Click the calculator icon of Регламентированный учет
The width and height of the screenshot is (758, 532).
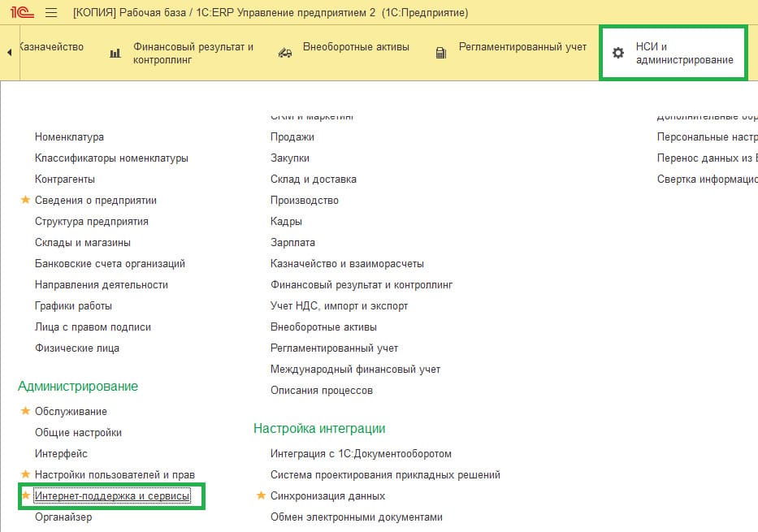tap(440, 50)
